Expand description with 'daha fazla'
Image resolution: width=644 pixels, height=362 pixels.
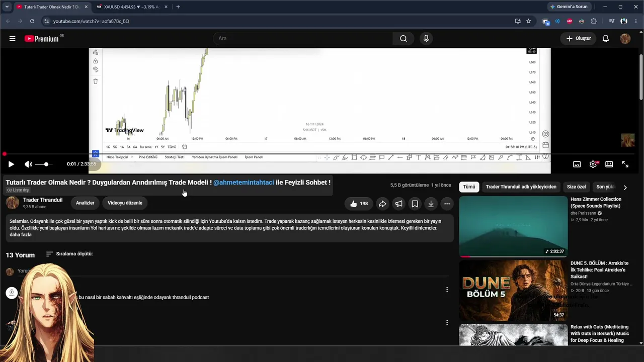21,235
